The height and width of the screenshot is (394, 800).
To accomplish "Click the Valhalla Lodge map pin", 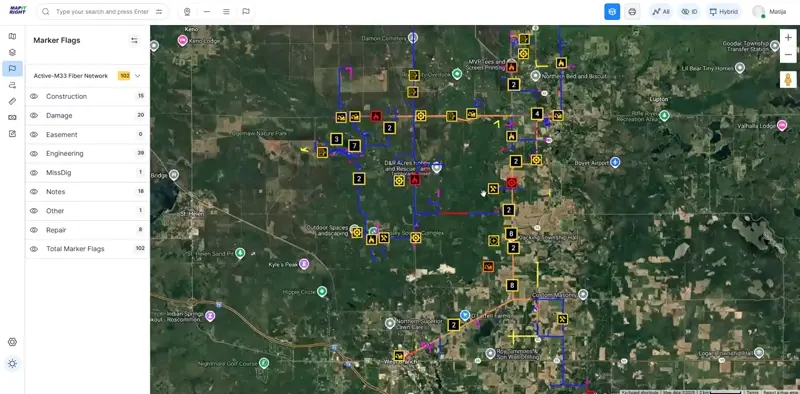I will [x=782, y=125].
